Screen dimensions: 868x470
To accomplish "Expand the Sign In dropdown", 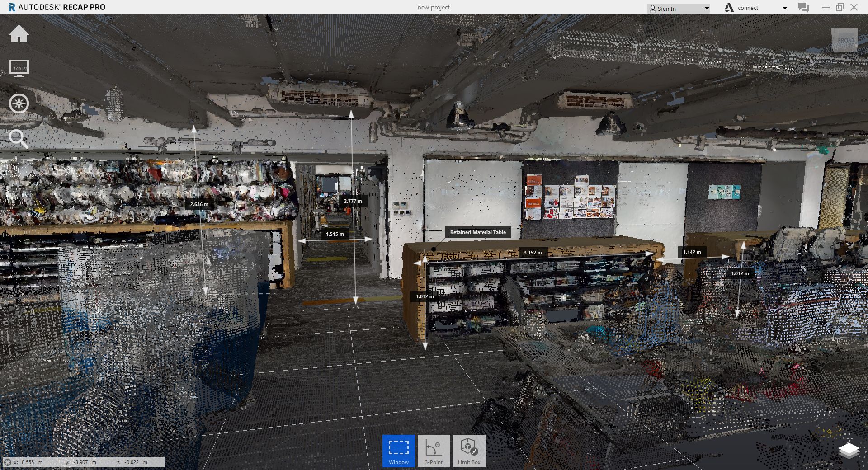I will coord(706,9).
